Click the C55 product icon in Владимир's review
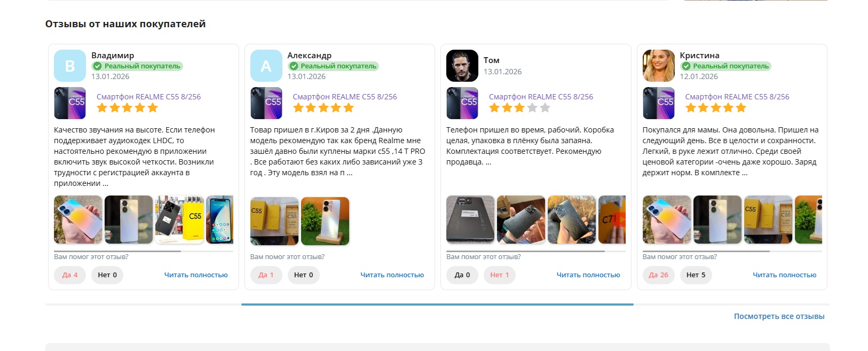Image resolution: width=868 pixels, height=351 pixels. point(70,103)
